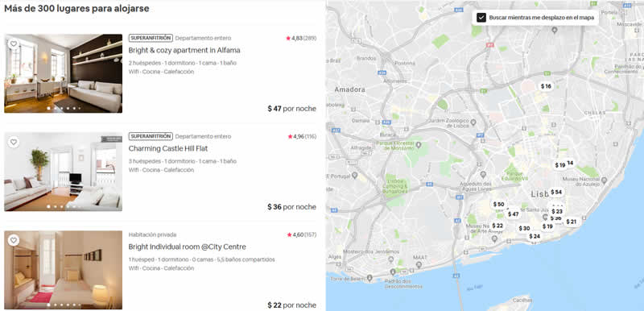The height and width of the screenshot is (311, 644).
Task: Open Charming Castle Hill Flat listing title
Action: click(168, 148)
